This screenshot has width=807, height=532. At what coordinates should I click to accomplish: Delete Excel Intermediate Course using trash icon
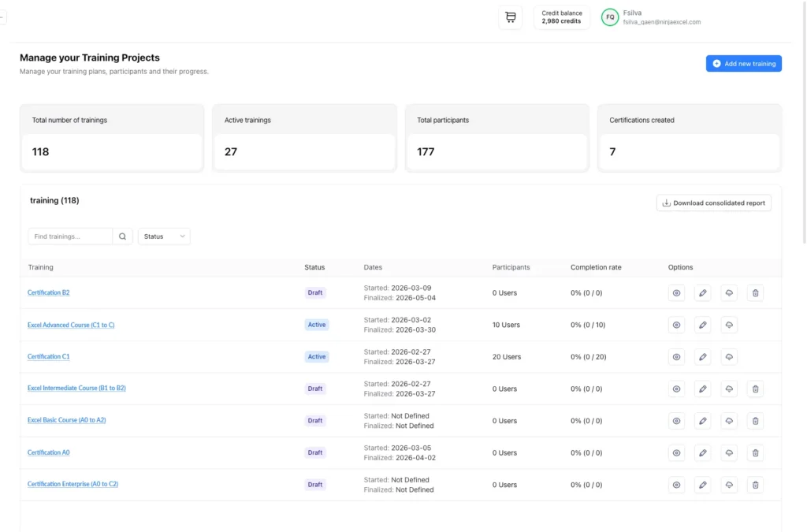tap(755, 389)
